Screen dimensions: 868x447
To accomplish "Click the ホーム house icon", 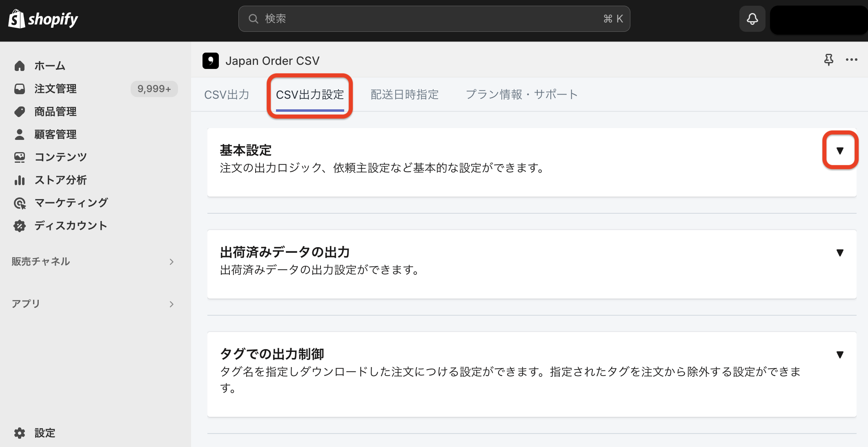I will [20, 66].
